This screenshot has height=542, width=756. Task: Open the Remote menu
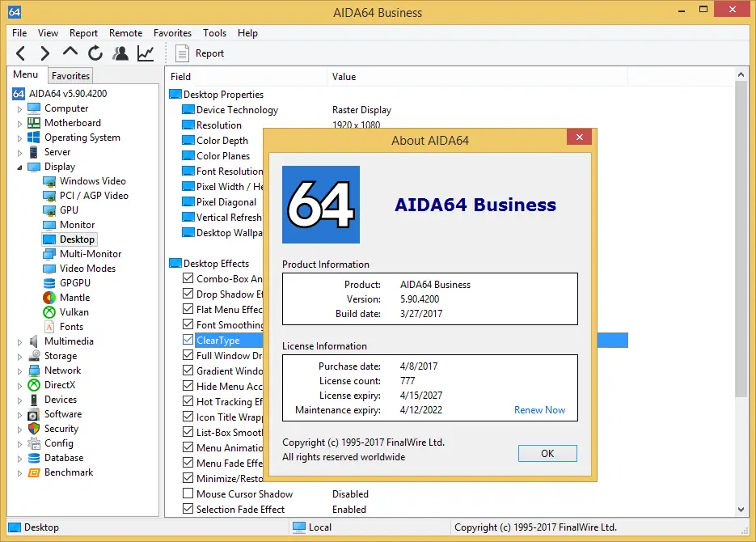125,33
